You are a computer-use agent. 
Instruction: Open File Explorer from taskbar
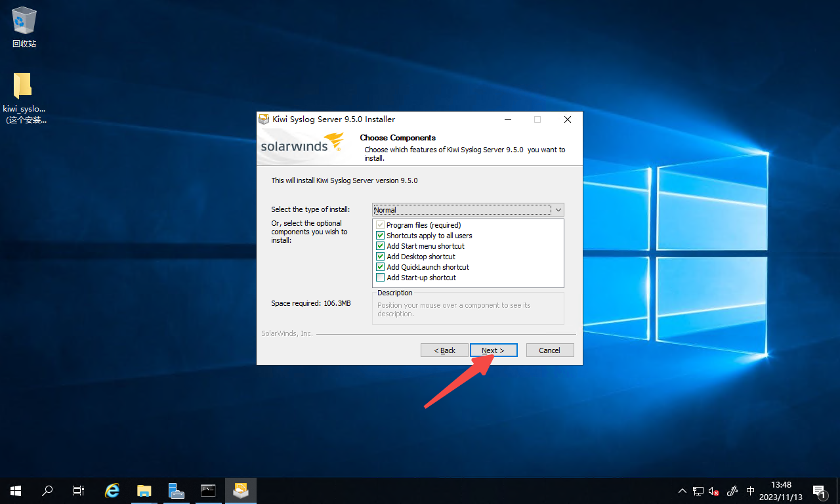(144, 490)
